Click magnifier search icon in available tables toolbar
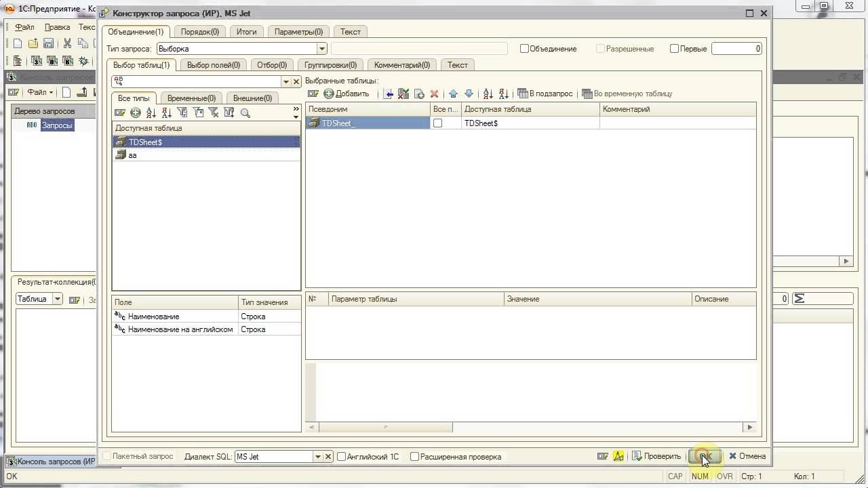 pyautogui.click(x=245, y=113)
